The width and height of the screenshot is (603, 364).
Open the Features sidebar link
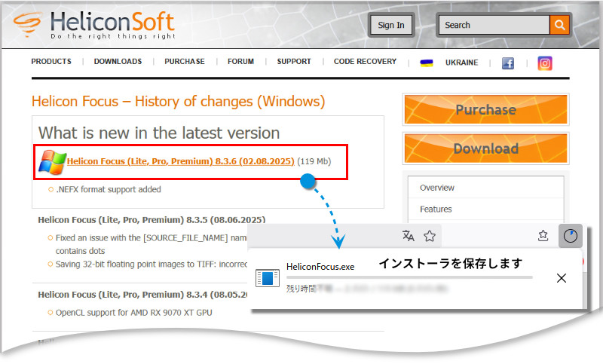[x=436, y=209]
